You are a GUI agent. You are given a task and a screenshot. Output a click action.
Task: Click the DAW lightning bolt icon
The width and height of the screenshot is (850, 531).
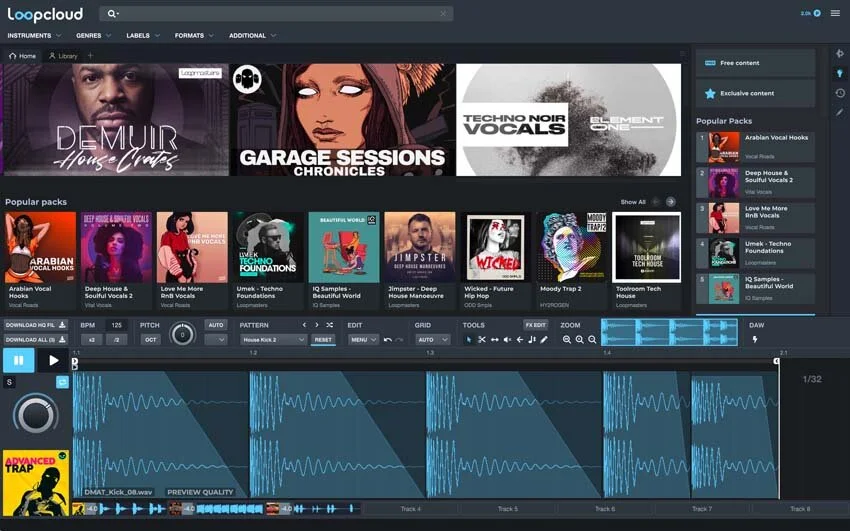coord(755,340)
